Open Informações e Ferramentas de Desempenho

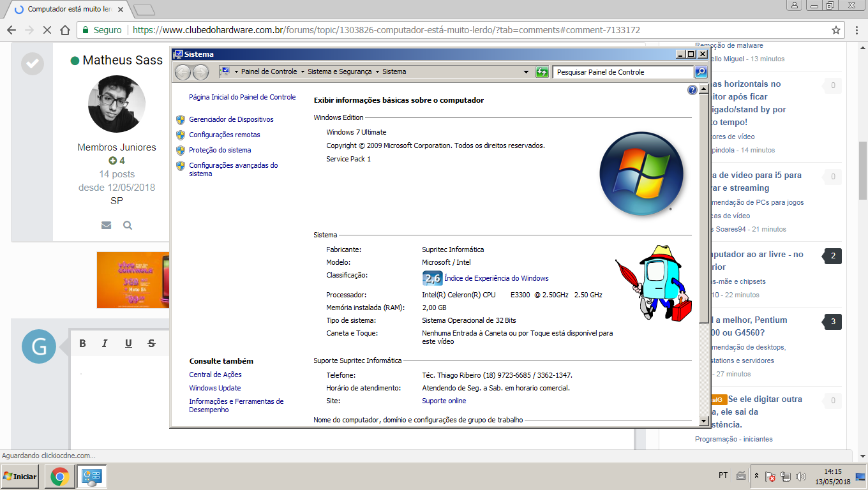(236, 405)
